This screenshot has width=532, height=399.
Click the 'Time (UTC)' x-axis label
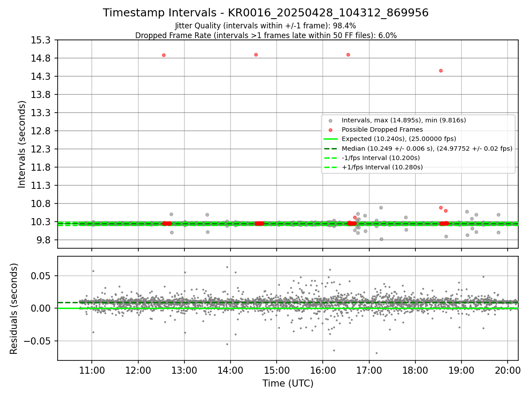288,383
